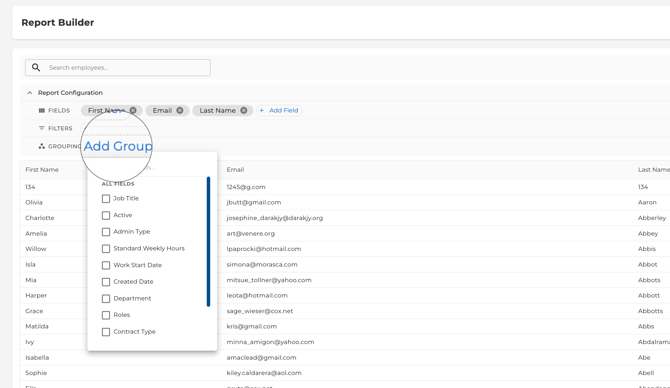Click the first name Harper
The width and height of the screenshot is (670, 388).
click(36, 296)
